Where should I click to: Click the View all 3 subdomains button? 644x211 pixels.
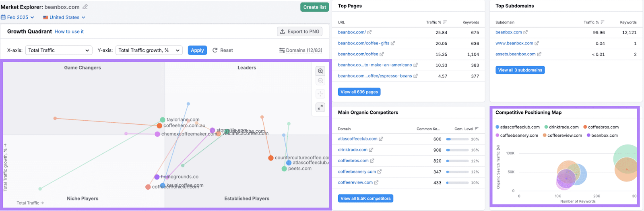coord(520,70)
